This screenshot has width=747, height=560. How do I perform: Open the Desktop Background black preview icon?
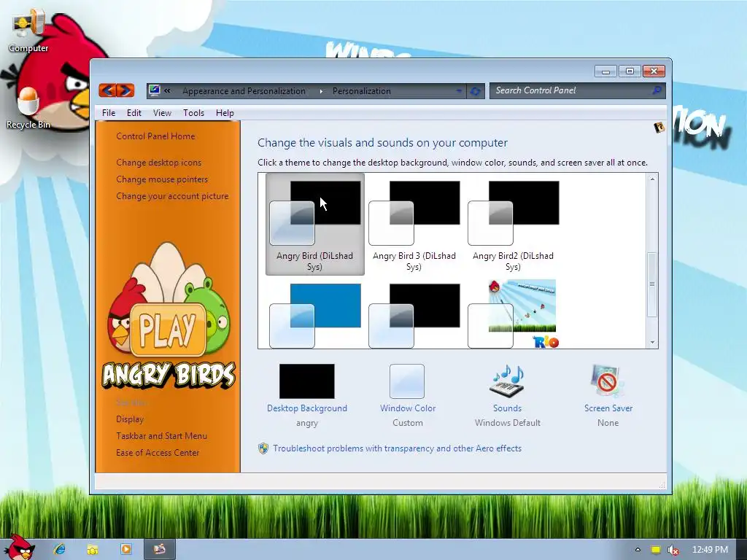coord(307,381)
